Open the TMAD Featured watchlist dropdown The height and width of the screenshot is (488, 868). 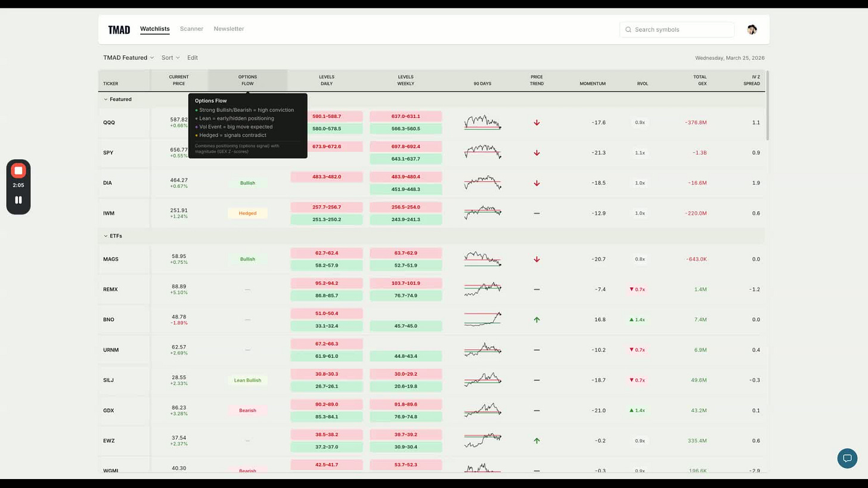tap(128, 58)
